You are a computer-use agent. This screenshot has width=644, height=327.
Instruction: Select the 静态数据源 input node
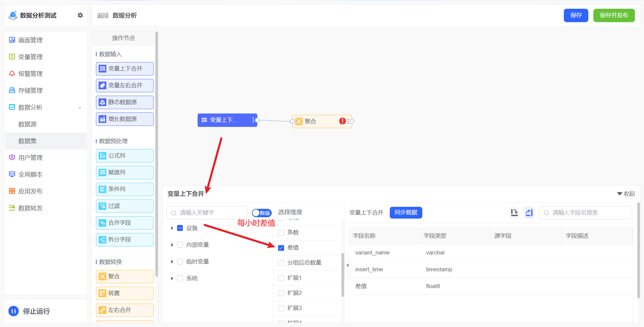(x=124, y=102)
